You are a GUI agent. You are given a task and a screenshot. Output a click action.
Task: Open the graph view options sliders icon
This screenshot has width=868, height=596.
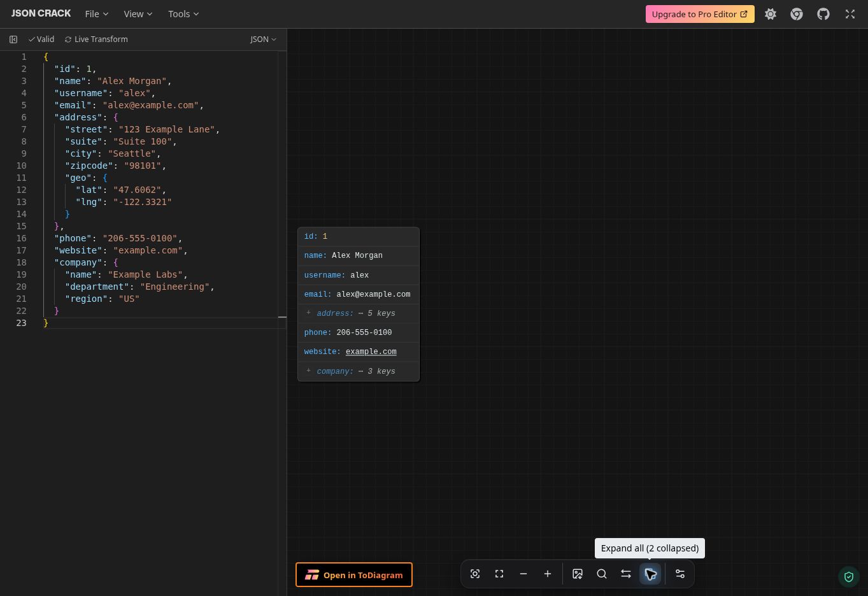[680, 574]
